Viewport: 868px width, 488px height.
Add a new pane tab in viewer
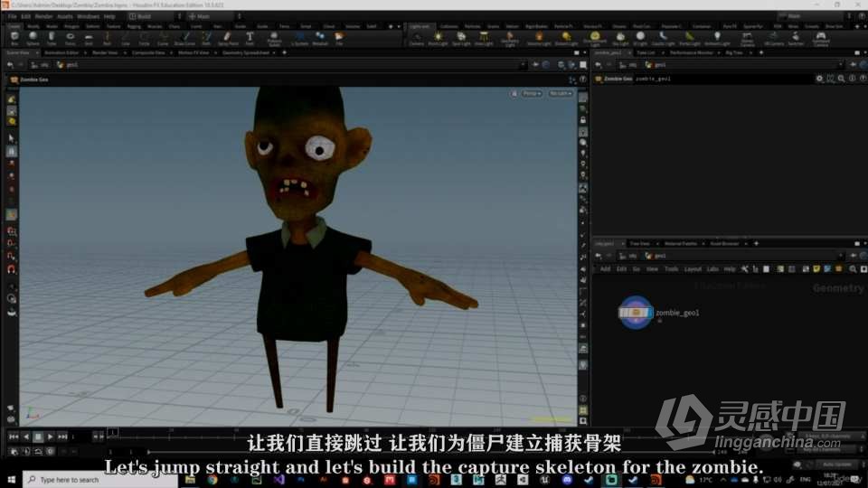point(285,52)
